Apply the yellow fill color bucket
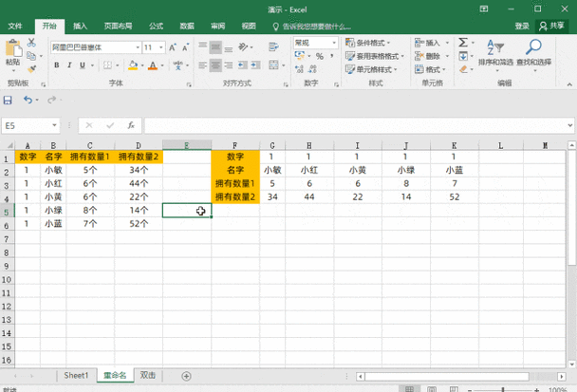 pos(133,65)
